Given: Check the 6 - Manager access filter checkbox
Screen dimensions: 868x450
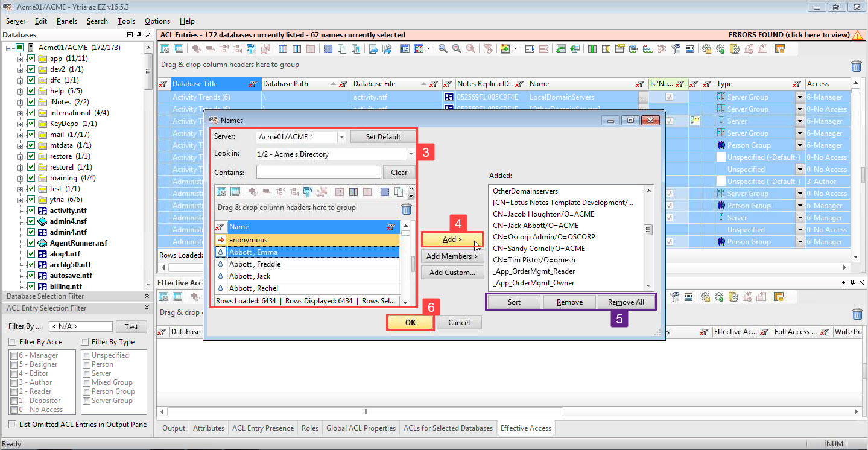Looking at the screenshot, I should tap(14, 355).
